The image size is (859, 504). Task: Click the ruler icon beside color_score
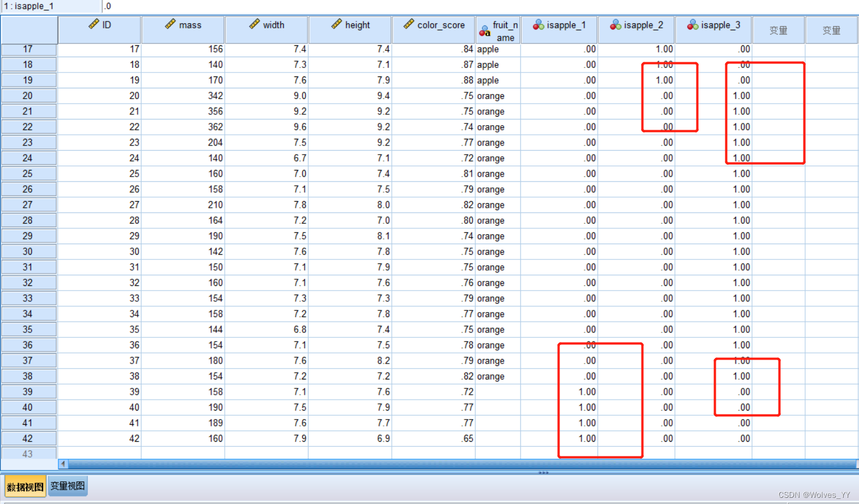point(409,24)
